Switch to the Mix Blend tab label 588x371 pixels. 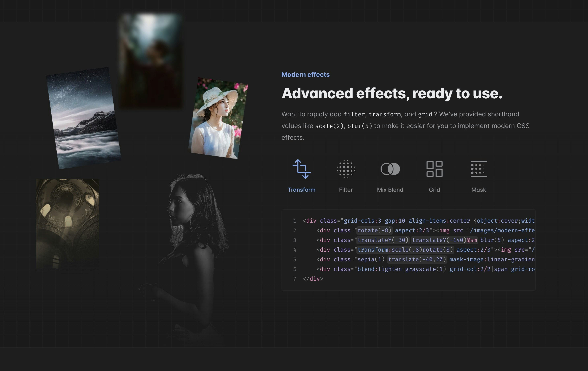(390, 190)
